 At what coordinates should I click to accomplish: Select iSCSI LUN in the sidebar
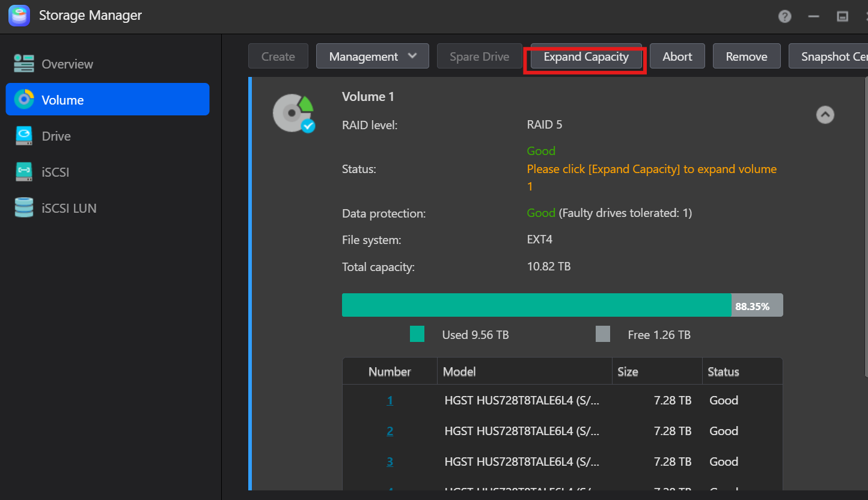tap(69, 209)
